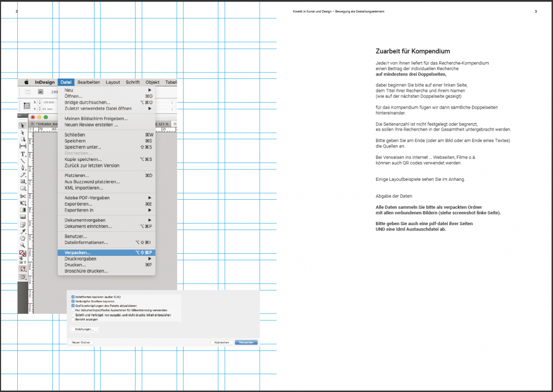Open the InDesign application menu
The image size is (553, 392).
click(x=45, y=82)
